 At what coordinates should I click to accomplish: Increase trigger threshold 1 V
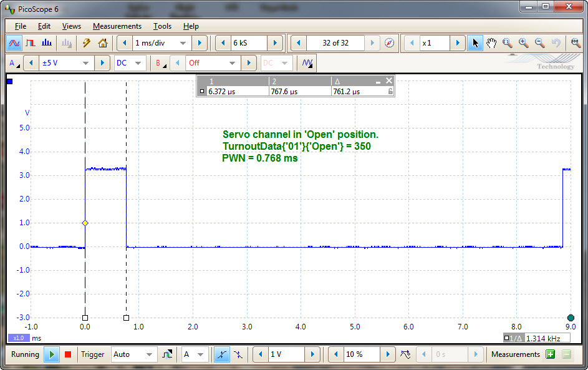[312, 354]
